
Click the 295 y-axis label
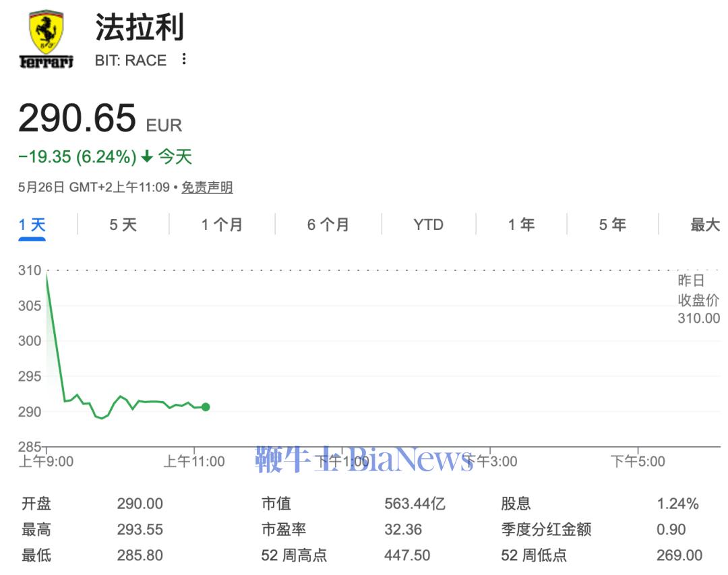point(30,376)
